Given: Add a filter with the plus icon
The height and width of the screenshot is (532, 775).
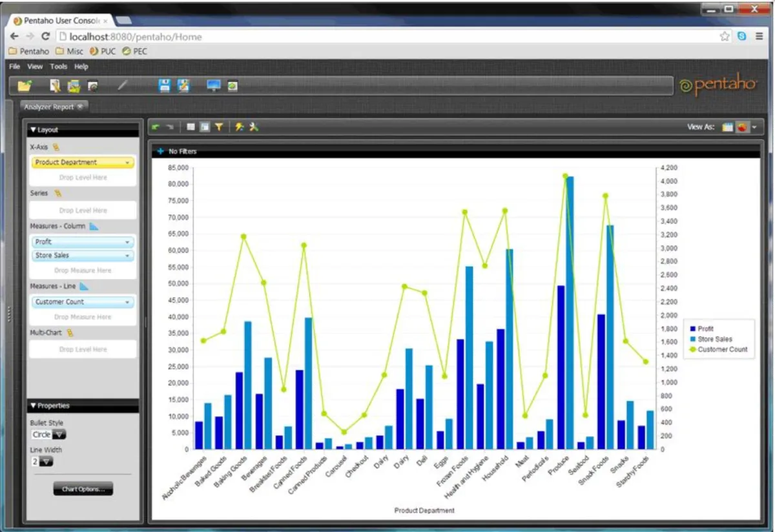Looking at the screenshot, I should (161, 151).
